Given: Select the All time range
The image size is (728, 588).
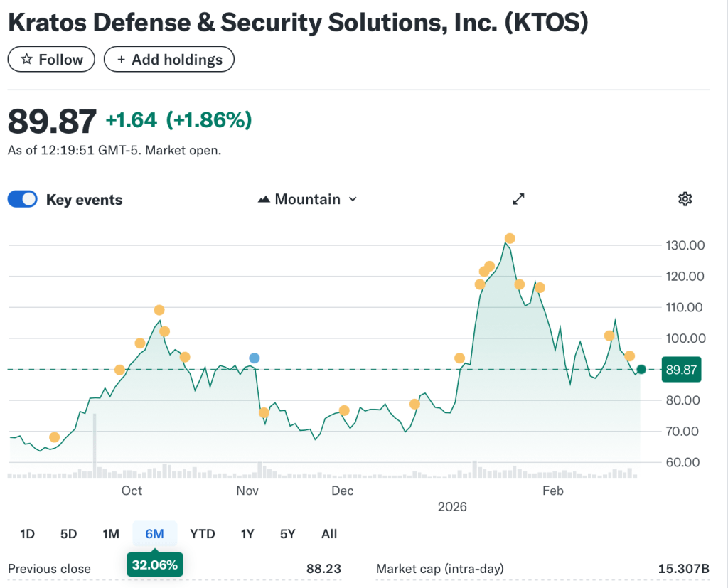Looking at the screenshot, I should [x=328, y=534].
